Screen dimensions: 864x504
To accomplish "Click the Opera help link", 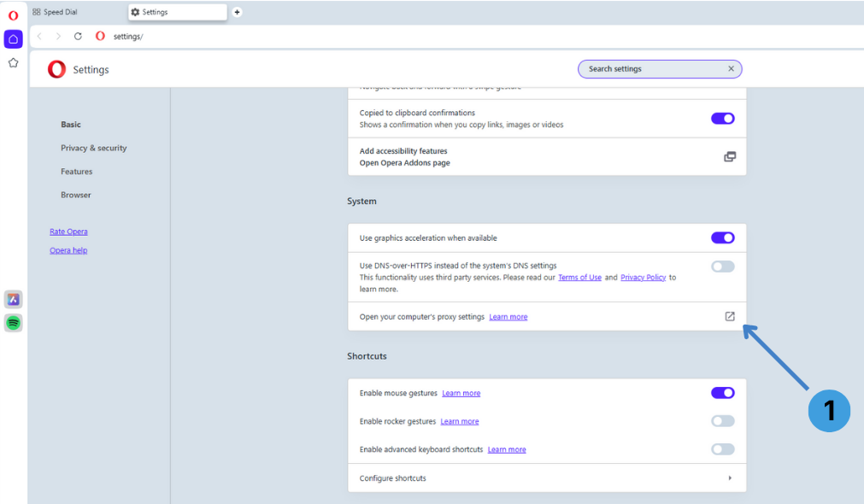I will point(68,250).
